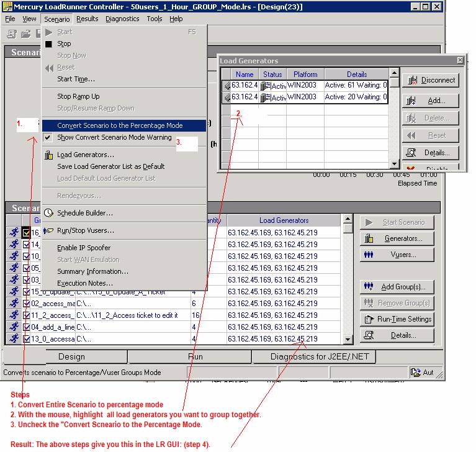Click the LoadRunner title bar application icon
The width and height of the screenshot is (476, 452).
pyautogui.click(x=7, y=6)
